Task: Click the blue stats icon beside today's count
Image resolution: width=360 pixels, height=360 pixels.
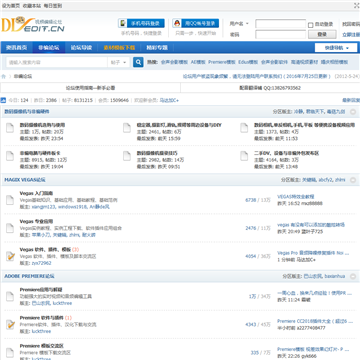Action: (3, 100)
